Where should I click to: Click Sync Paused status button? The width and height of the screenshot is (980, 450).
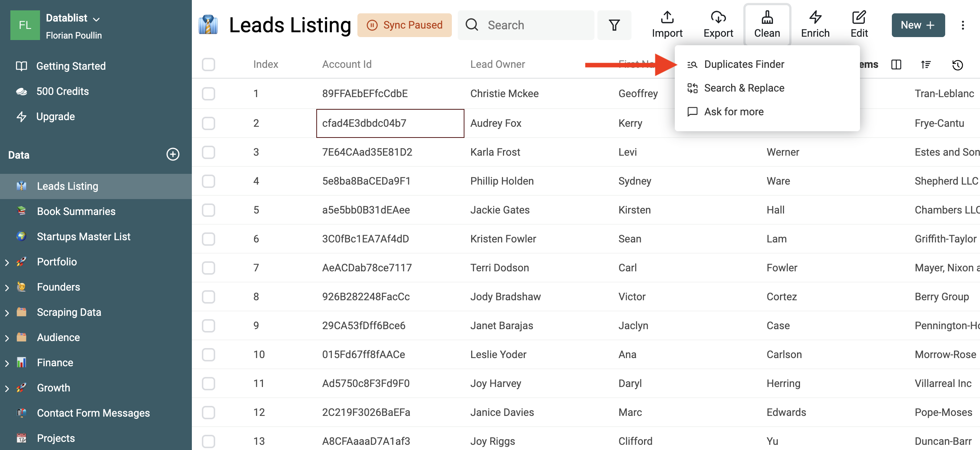[405, 24]
